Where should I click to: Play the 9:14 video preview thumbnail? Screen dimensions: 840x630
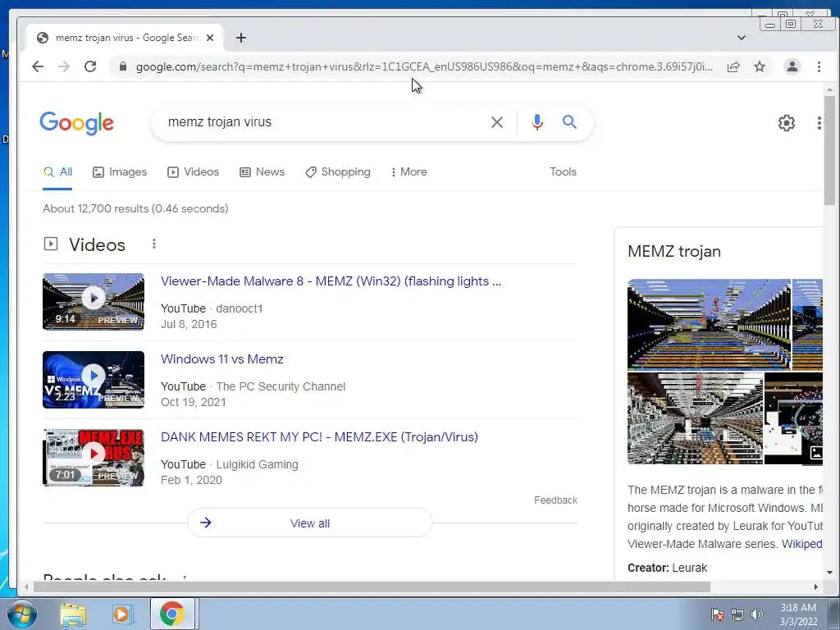(x=94, y=302)
